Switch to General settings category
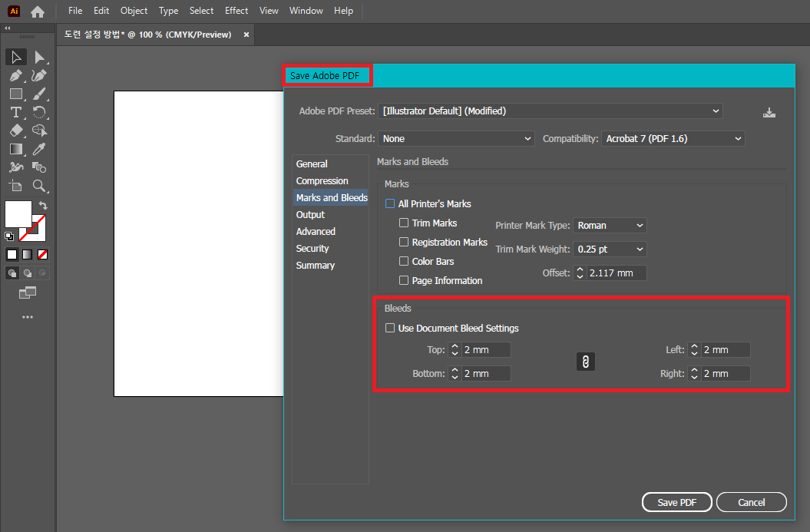 330,164
